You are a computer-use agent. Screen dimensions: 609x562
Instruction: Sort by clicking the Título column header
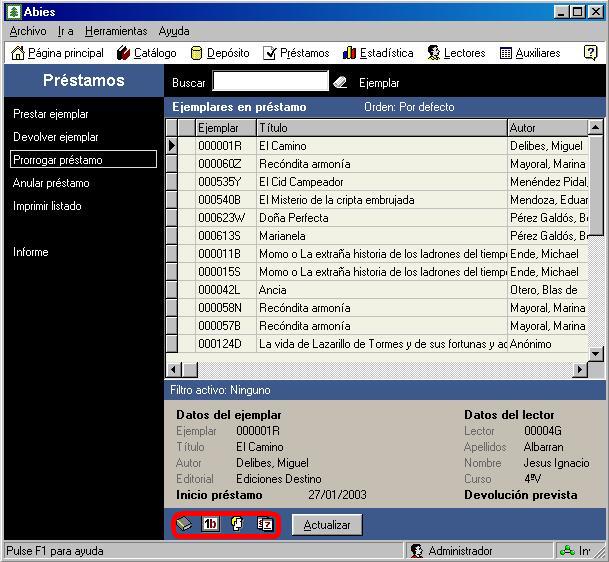[380, 128]
